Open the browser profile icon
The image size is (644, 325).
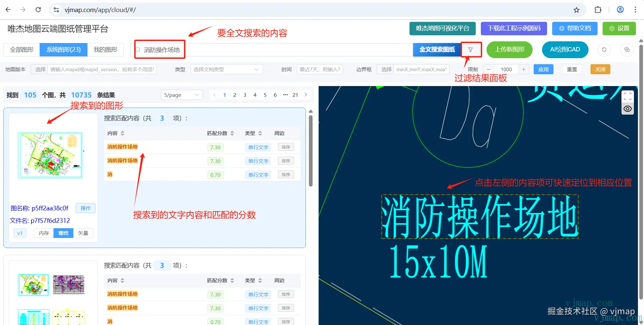tap(620, 10)
